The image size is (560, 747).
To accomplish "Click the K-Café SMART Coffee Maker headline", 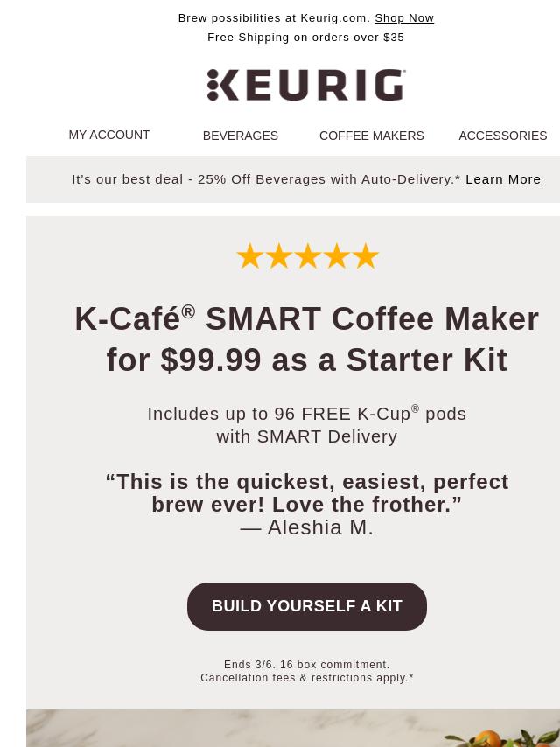I will [307, 339].
